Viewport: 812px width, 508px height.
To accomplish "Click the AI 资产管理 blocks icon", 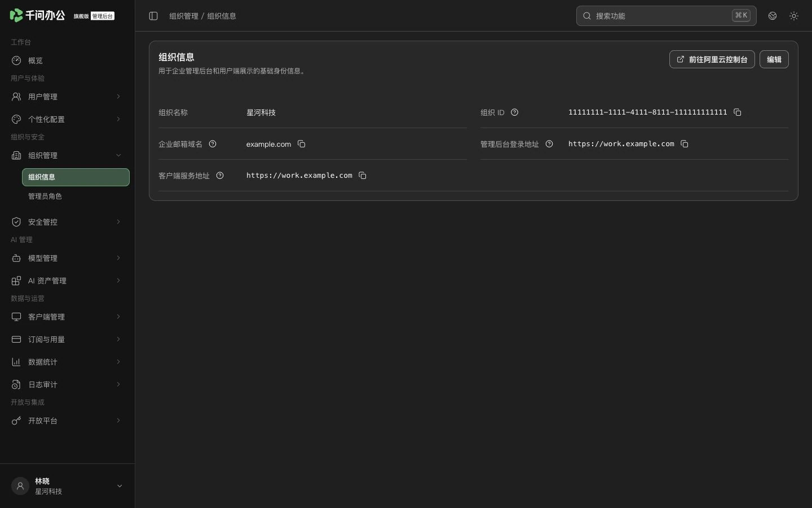I will coord(16,281).
